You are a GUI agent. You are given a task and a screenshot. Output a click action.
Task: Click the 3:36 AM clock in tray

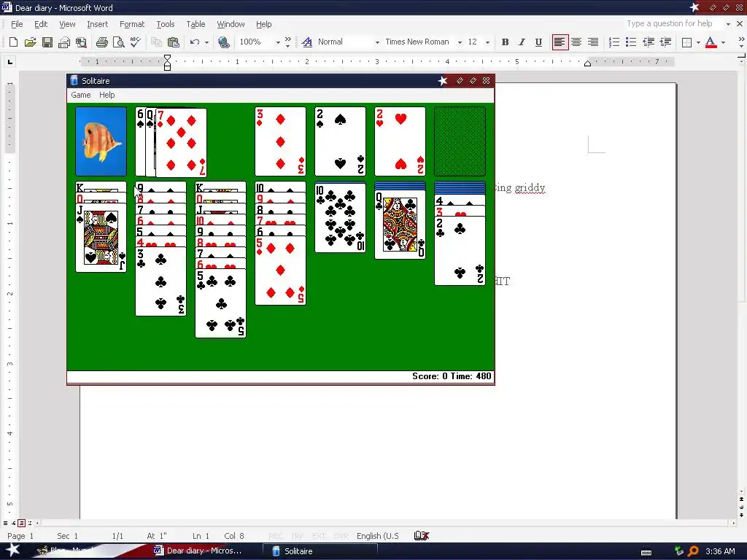(x=720, y=551)
